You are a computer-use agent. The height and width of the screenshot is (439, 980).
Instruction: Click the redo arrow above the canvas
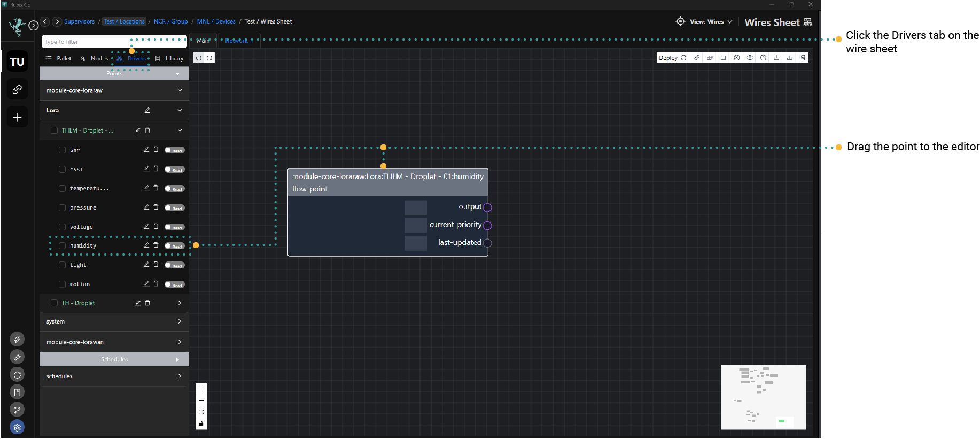(209, 58)
